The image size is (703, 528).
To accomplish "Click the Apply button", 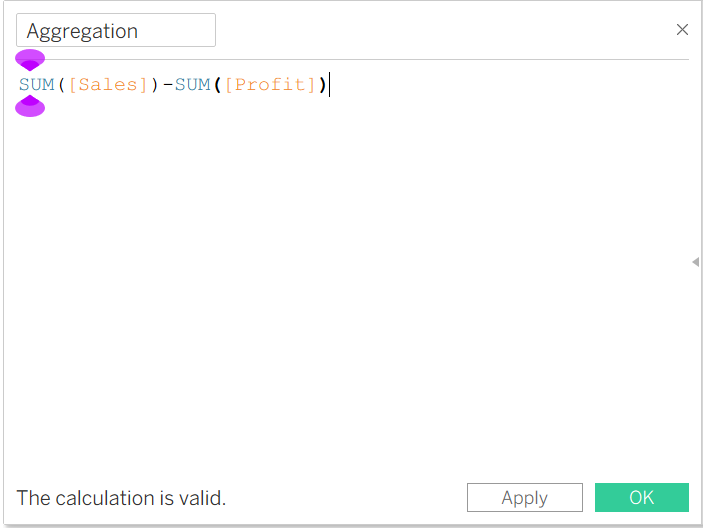I will pyautogui.click(x=525, y=497).
